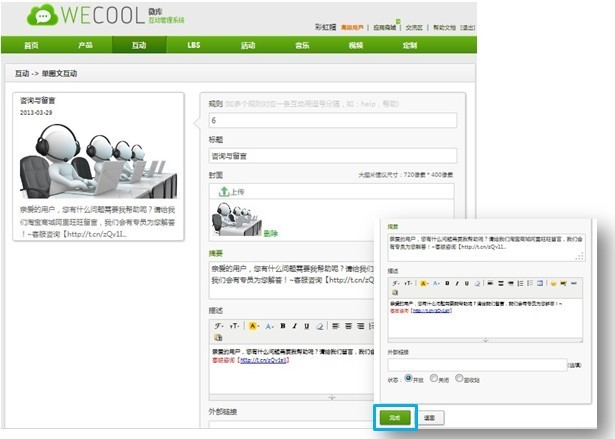
Task: Click the green 完成 finish button
Action: click(395, 418)
